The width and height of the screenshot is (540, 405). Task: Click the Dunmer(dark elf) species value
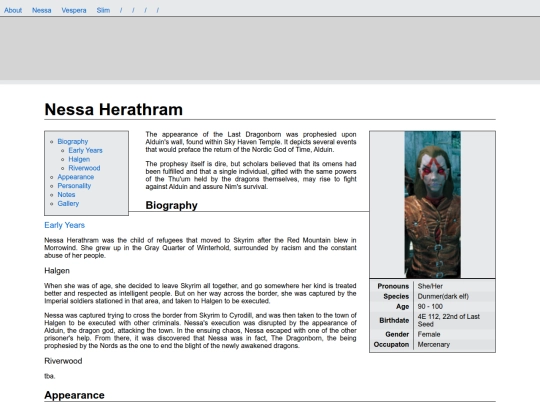tap(443, 297)
